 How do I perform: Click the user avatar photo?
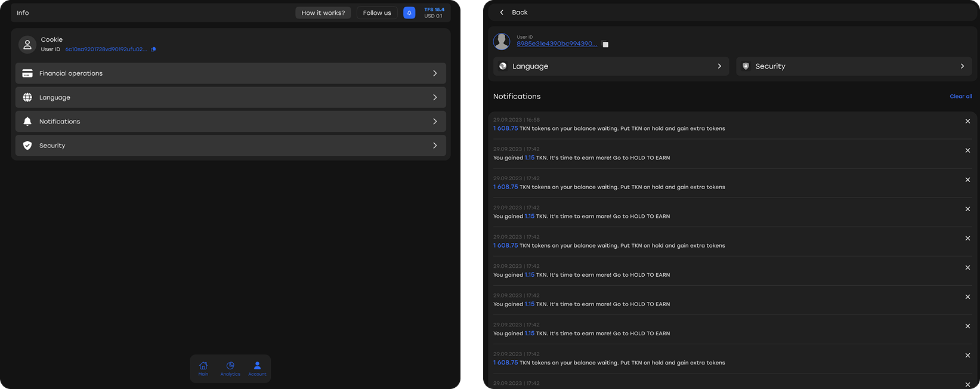[x=502, y=41]
